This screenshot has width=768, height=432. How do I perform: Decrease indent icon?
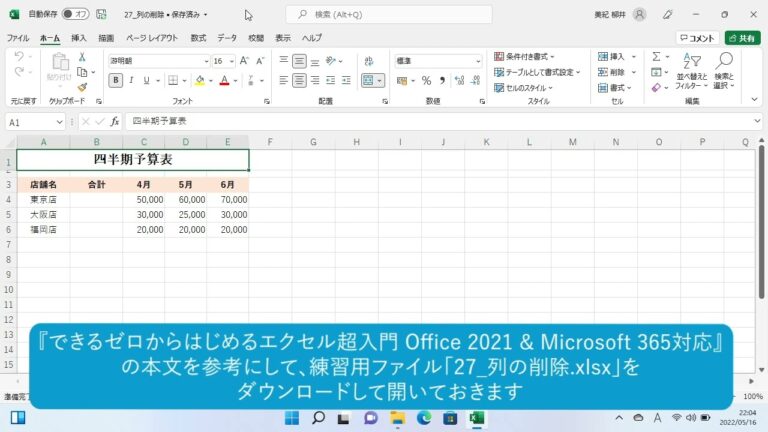[331, 80]
